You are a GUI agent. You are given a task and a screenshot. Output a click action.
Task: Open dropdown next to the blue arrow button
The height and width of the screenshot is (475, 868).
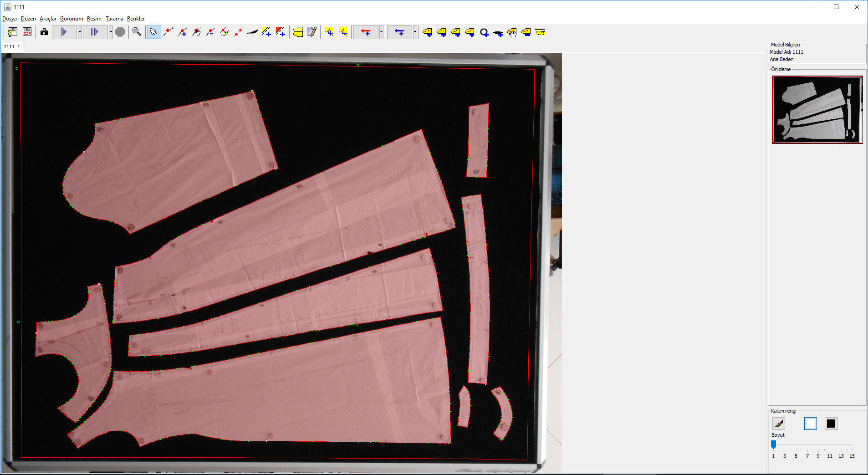[x=415, y=32]
